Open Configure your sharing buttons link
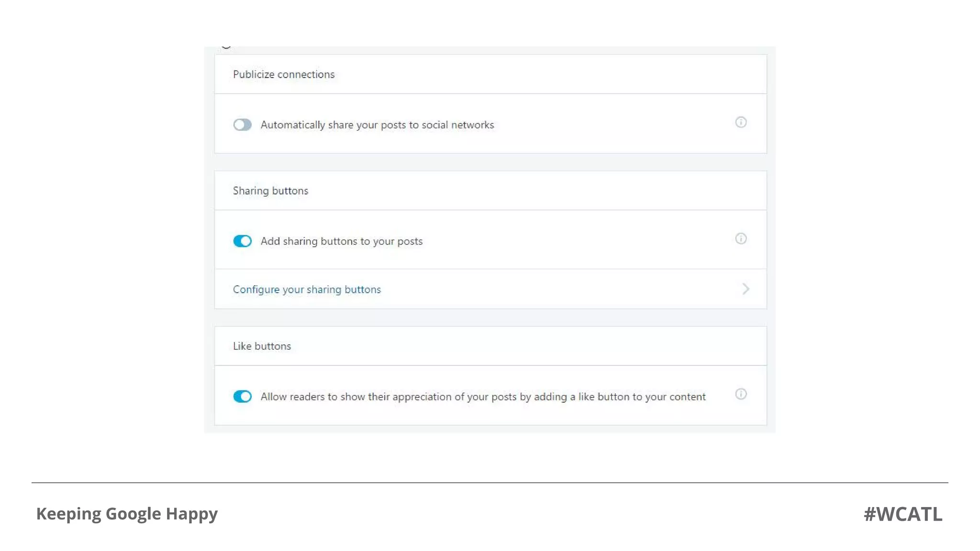Viewport: 980px width, 551px height. click(307, 289)
